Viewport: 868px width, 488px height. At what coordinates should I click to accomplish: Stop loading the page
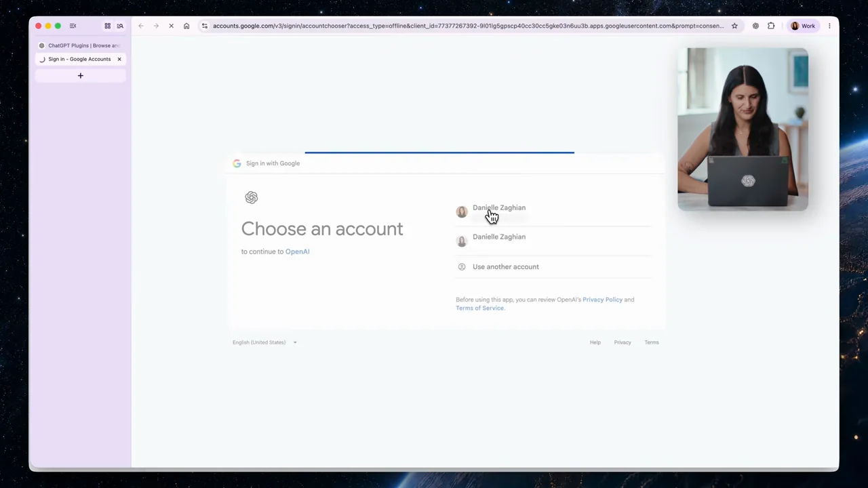(x=171, y=26)
